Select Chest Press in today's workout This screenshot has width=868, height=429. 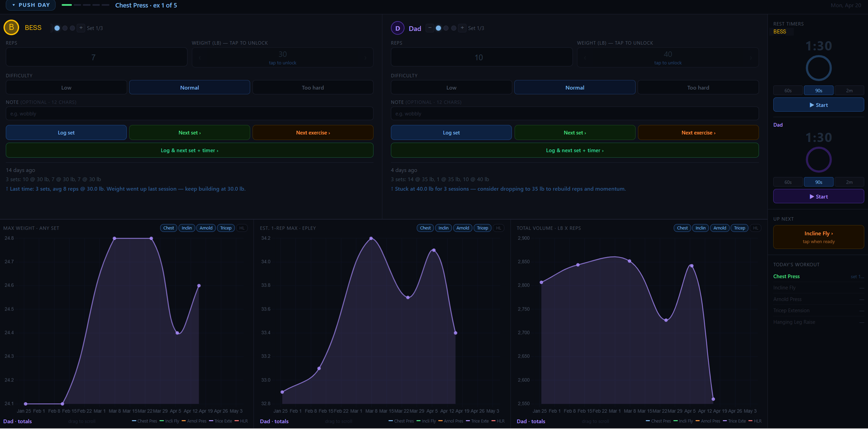click(819, 276)
